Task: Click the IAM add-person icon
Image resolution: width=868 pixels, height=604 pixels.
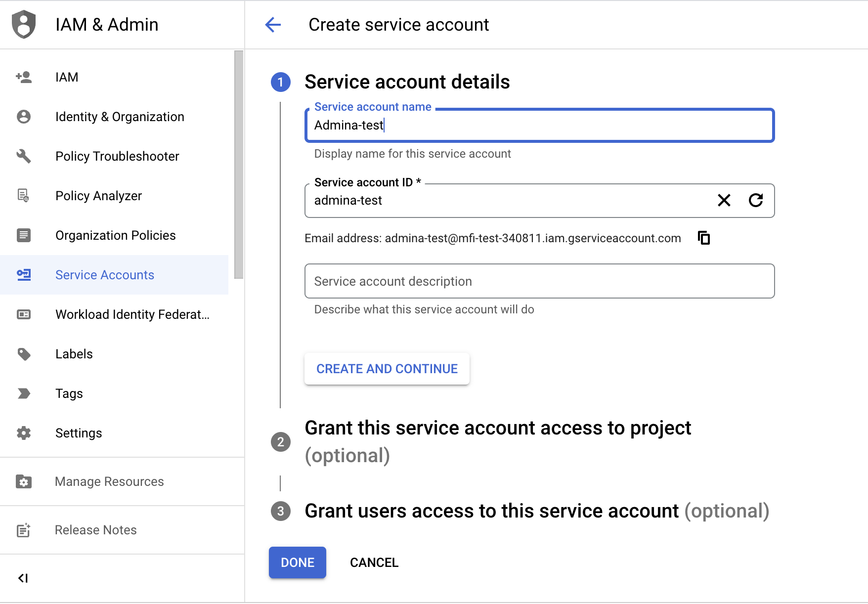Action: (24, 77)
